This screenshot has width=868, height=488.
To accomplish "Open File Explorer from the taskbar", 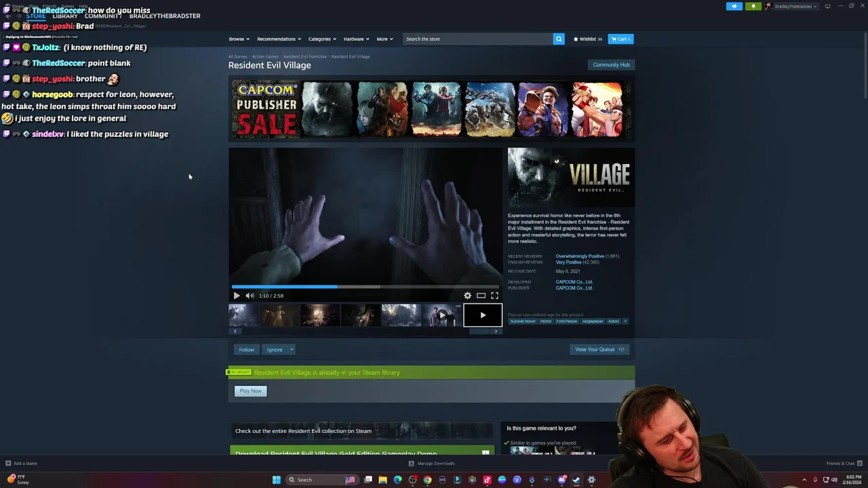I will (x=382, y=480).
